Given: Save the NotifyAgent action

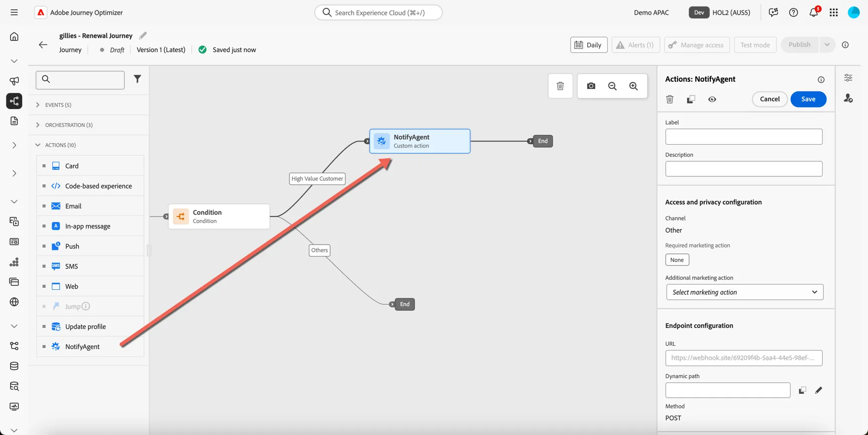Looking at the screenshot, I should tap(808, 99).
